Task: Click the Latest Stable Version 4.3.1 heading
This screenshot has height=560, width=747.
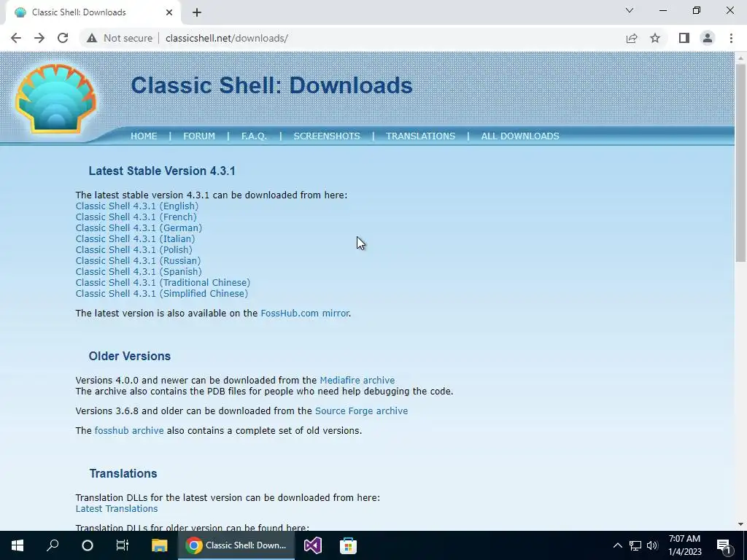Action: click(162, 171)
